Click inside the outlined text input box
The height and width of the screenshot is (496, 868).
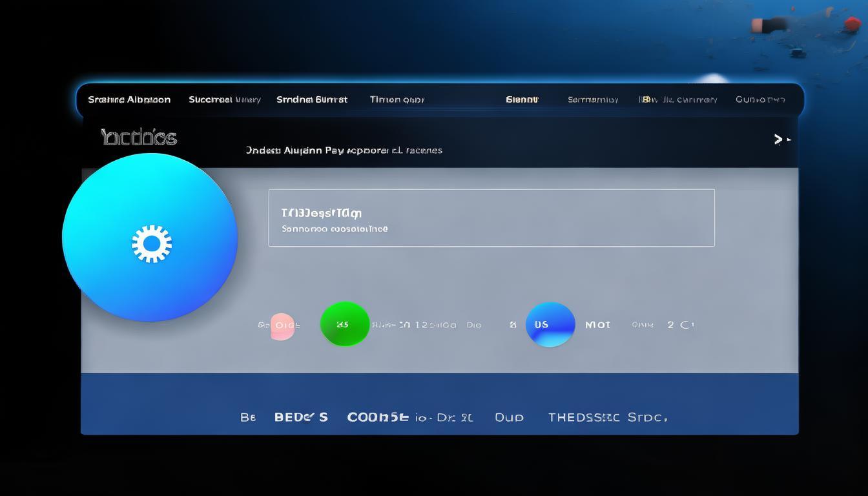pyautogui.click(x=491, y=218)
